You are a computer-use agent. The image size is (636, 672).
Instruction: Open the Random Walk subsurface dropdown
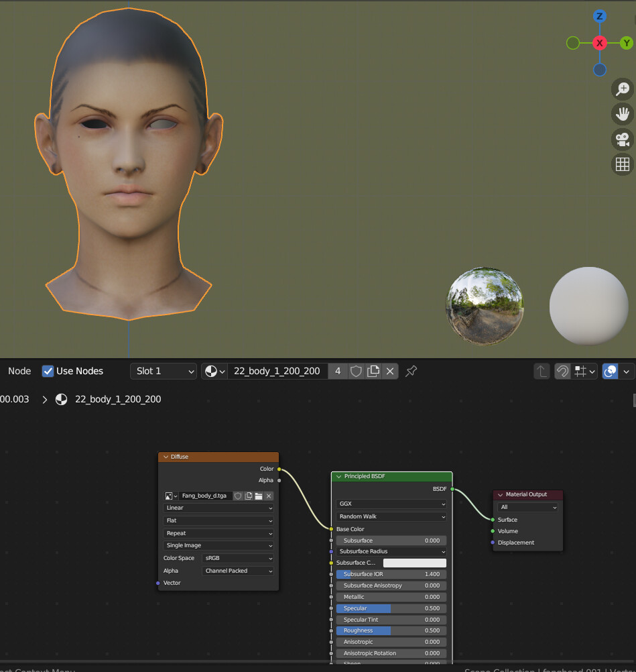[x=391, y=517]
